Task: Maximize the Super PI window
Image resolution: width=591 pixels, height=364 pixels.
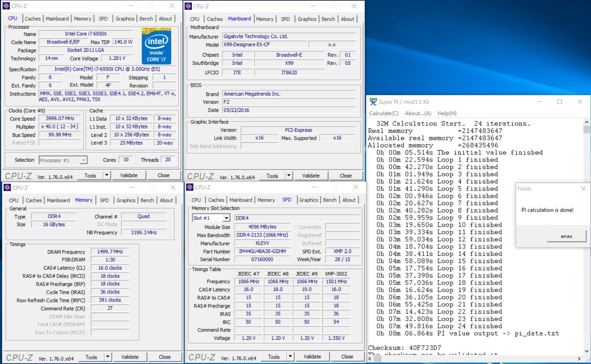Action: [x=559, y=102]
